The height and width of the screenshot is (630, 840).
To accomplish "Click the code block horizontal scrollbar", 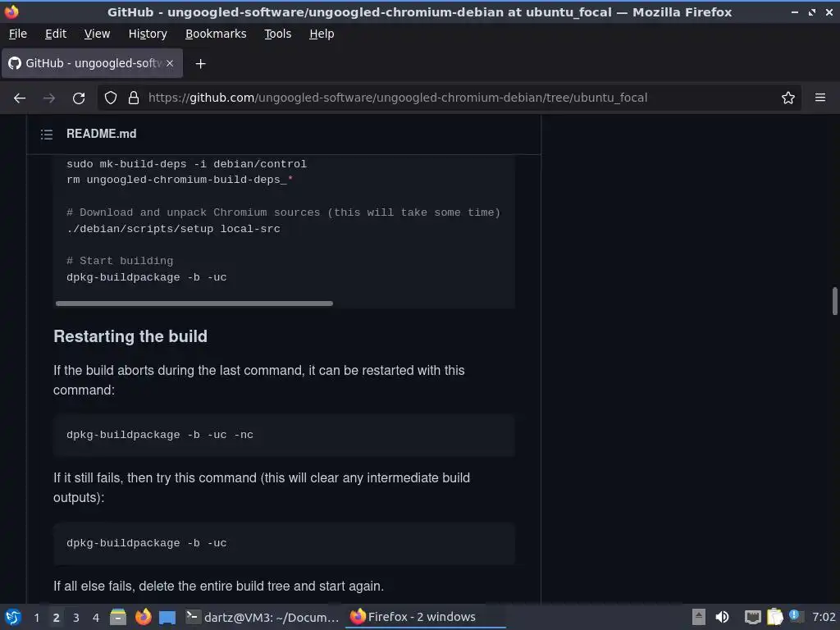I will click(x=194, y=304).
